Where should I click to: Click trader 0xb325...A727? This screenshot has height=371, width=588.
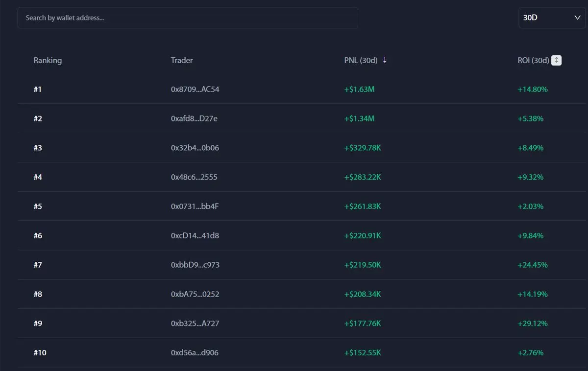point(195,324)
